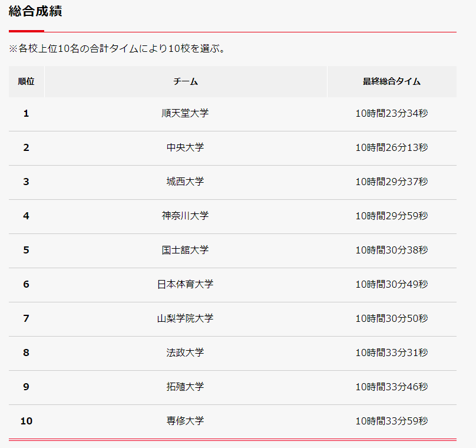Click time 10時間30分50秒

(x=392, y=318)
